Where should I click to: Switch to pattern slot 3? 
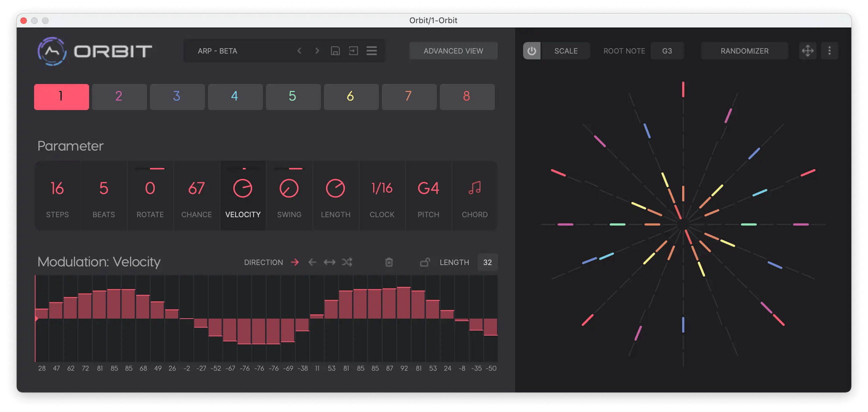tap(177, 97)
